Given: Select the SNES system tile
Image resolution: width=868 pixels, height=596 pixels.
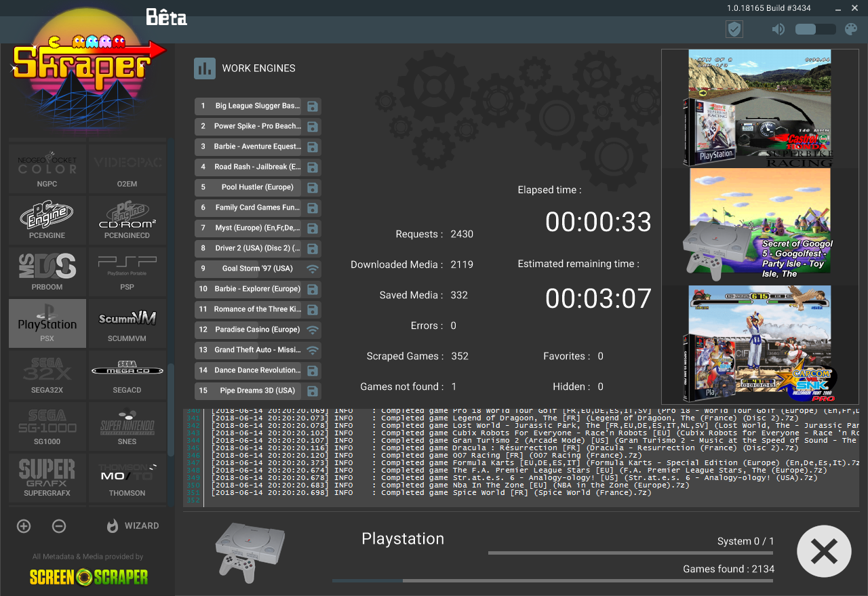Looking at the screenshot, I should click(127, 426).
